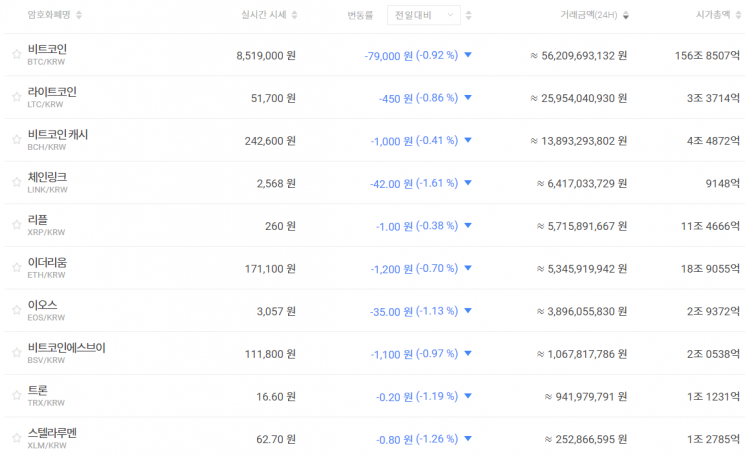This screenshot has width=745, height=458.
Task: Click the market cap 18조 9055억
Action: coord(710,269)
